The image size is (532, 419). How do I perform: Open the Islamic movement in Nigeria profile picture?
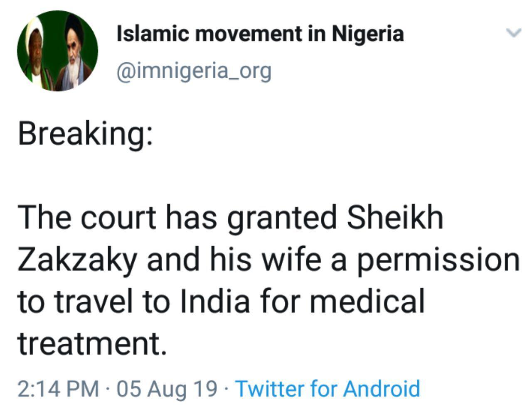click(57, 51)
